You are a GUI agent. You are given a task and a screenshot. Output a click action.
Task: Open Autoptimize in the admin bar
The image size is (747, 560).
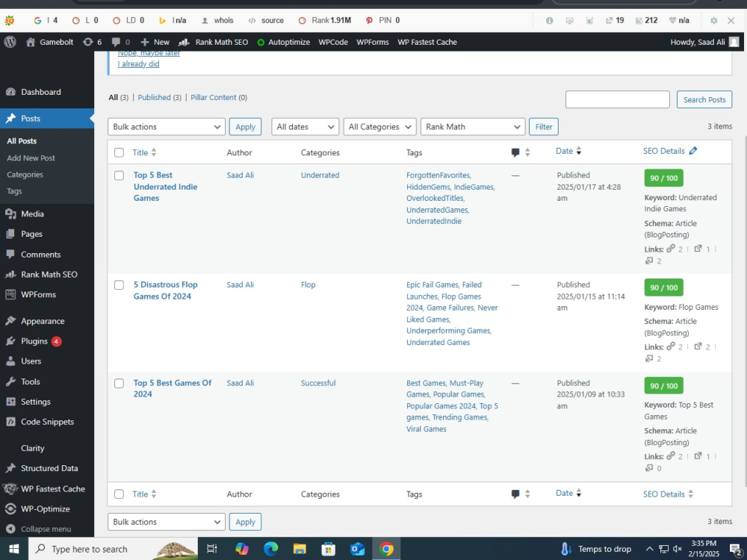point(283,42)
